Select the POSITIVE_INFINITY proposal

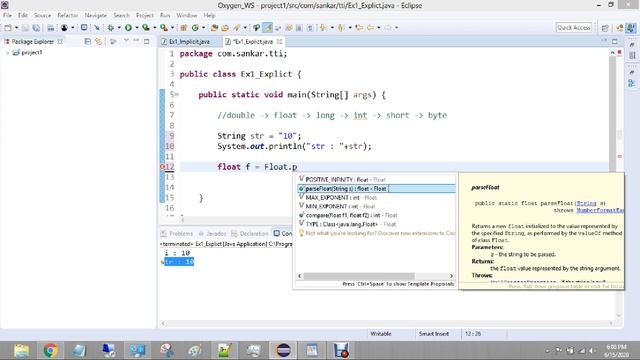pos(376,180)
